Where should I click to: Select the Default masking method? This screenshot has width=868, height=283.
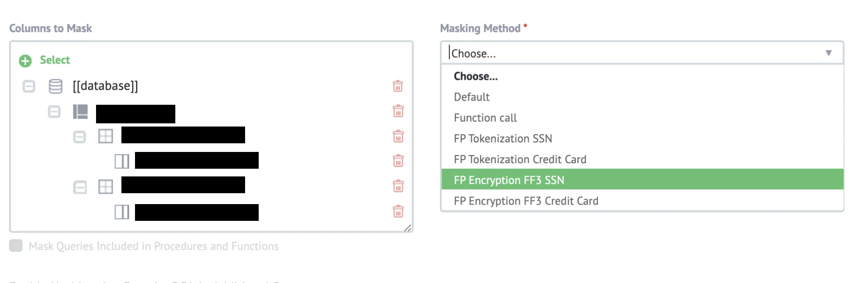click(x=642, y=97)
